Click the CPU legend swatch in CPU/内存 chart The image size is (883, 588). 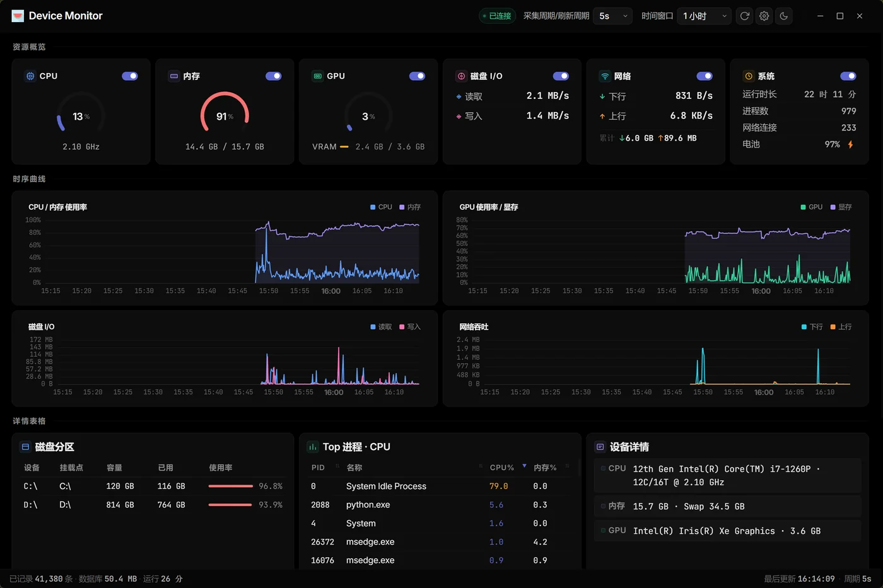373,207
